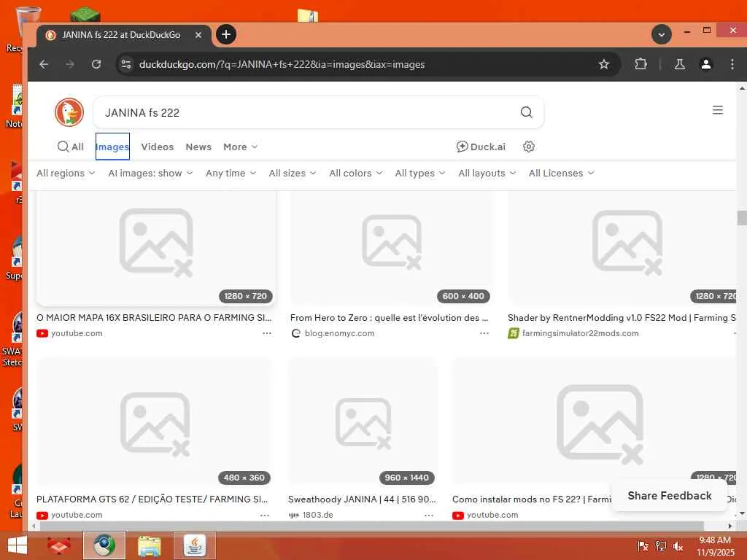Open the AI images: show filter
The width and height of the screenshot is (747, 560).
point(150,173)
